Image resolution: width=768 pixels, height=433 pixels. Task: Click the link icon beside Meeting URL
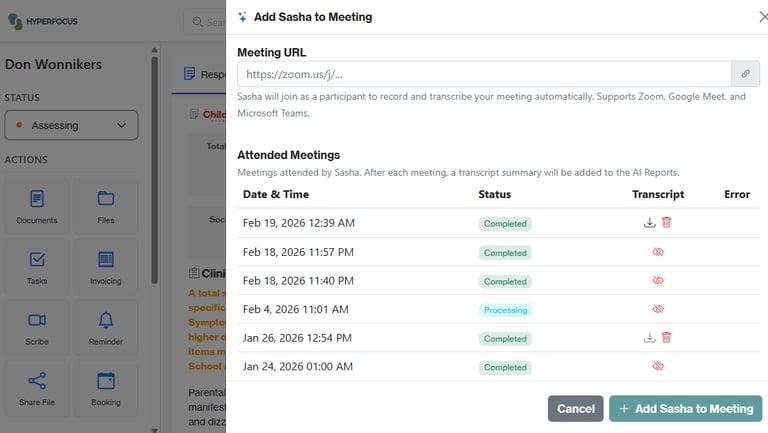745,74
